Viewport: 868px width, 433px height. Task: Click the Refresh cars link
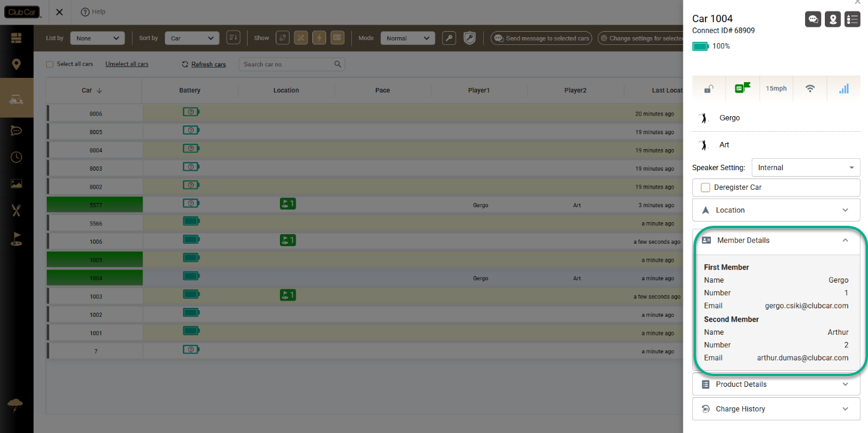point(204,64)
